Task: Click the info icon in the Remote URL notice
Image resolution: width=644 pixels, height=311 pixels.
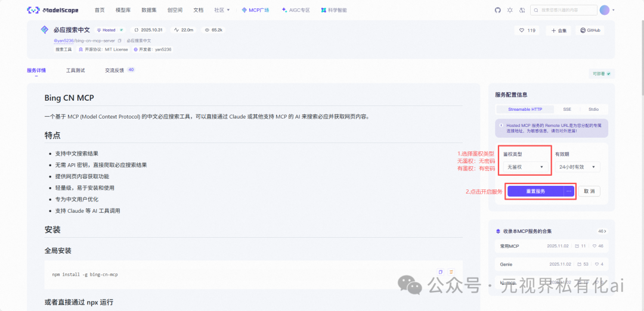Action: [501, 126]
